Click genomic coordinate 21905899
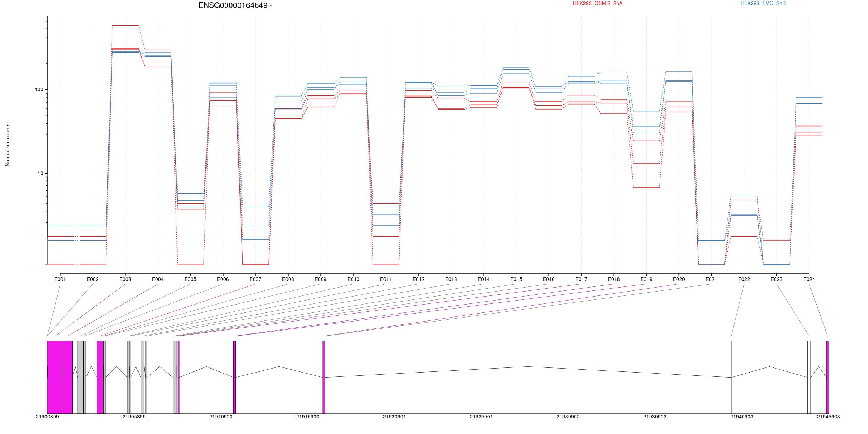 [134, 417]
